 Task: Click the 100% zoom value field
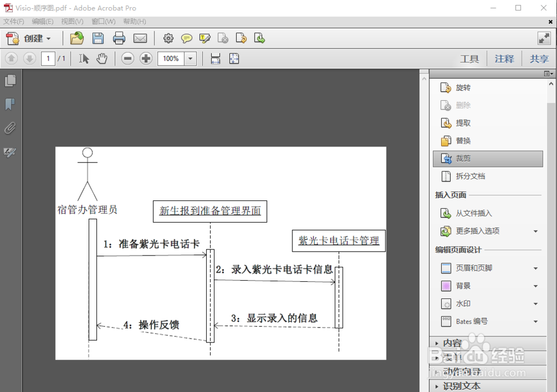coord(171,58)
